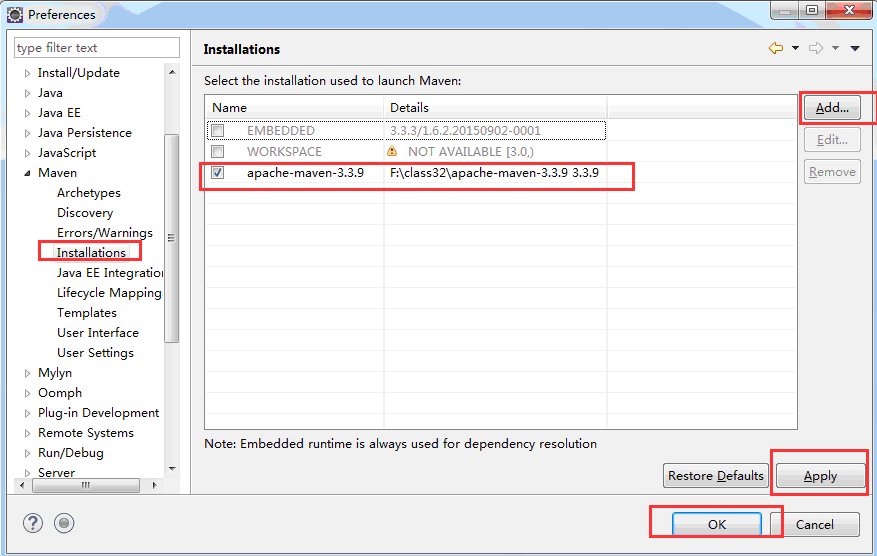Viewport: 877px width, 556px height.
Task: Click the forward navigation arrow icon
Action: pyautogui.click(x=816, y=48)
